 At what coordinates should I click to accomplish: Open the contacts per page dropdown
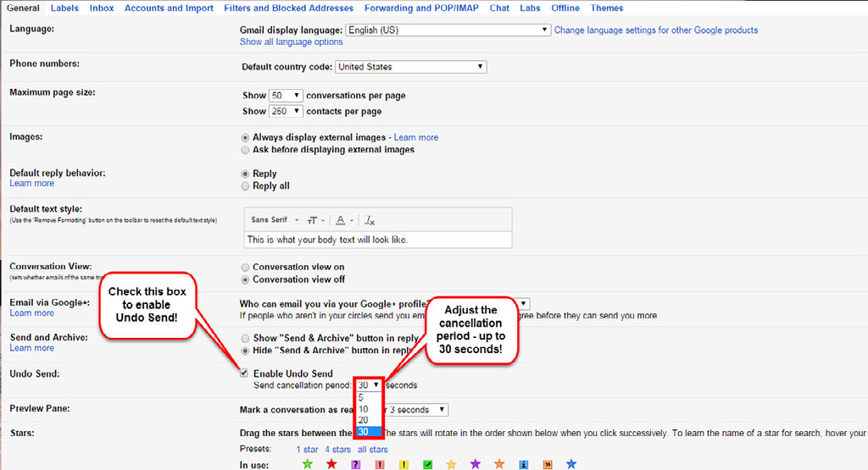pyautogui.click(x=286, y=111)
